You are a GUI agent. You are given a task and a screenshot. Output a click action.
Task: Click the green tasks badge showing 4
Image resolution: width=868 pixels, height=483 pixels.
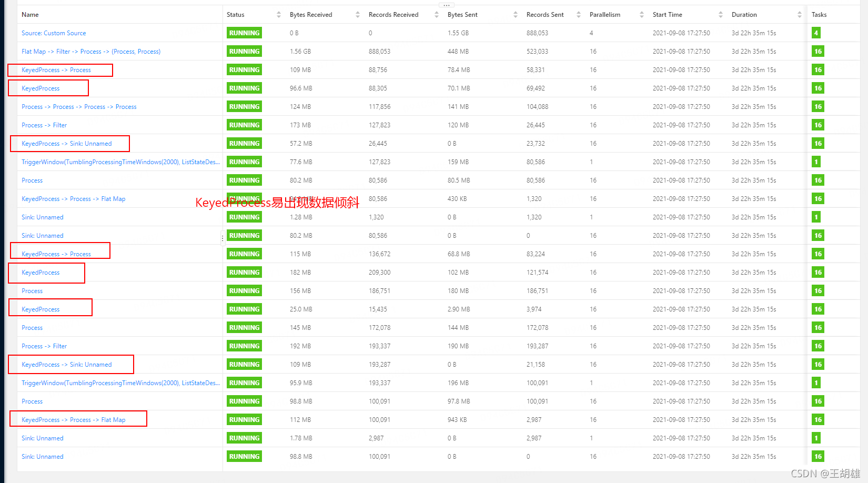(x=816, y=33)
